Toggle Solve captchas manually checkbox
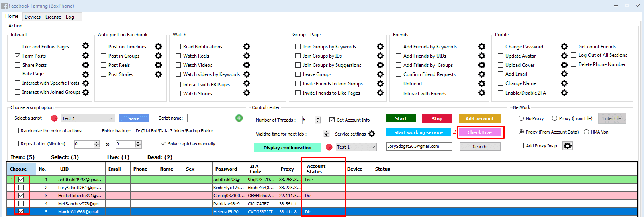This screenshot has width=644, height=217. pyautogui.click(x=163, y=144)
